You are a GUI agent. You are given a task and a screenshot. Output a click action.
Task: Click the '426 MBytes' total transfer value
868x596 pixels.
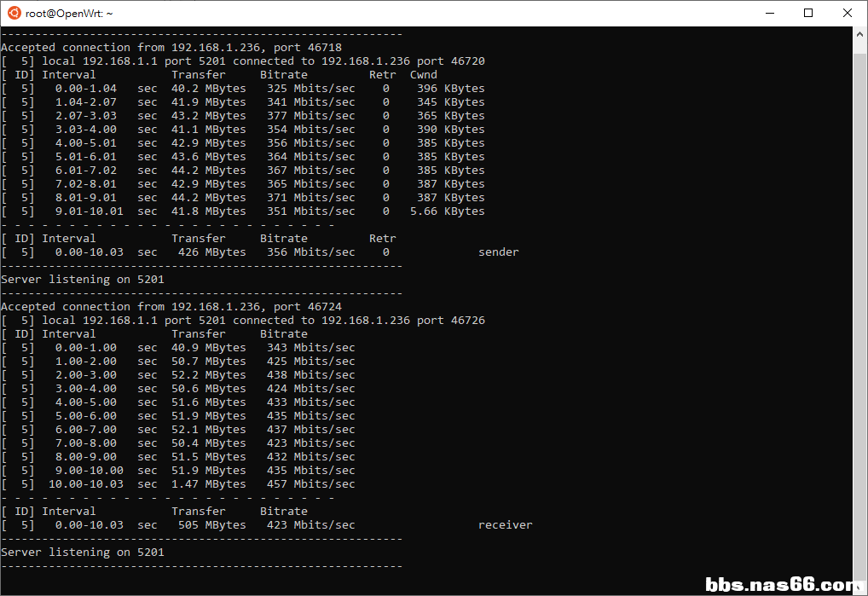211,252
